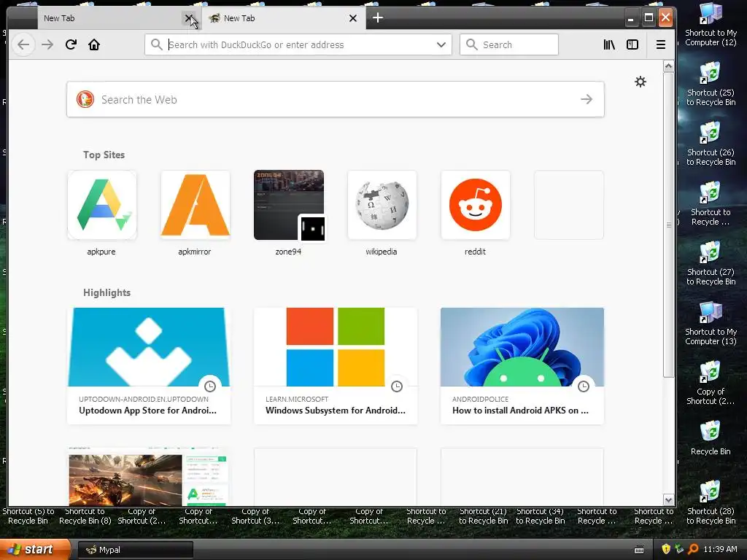Image resolution: width=747 pixels, height=560 pixels.
Task: Select Shortcut (28) to Recycle Bin icon
Action: coord(711,502)
